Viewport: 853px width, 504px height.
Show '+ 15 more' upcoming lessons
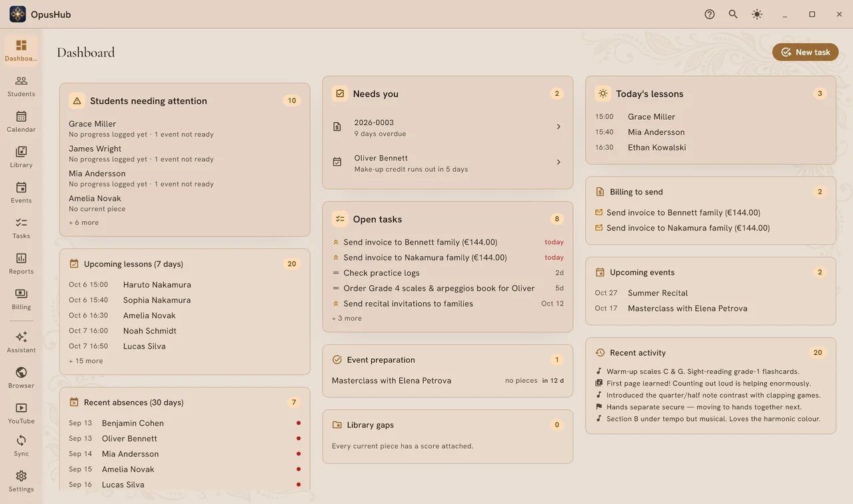(86, 361)
